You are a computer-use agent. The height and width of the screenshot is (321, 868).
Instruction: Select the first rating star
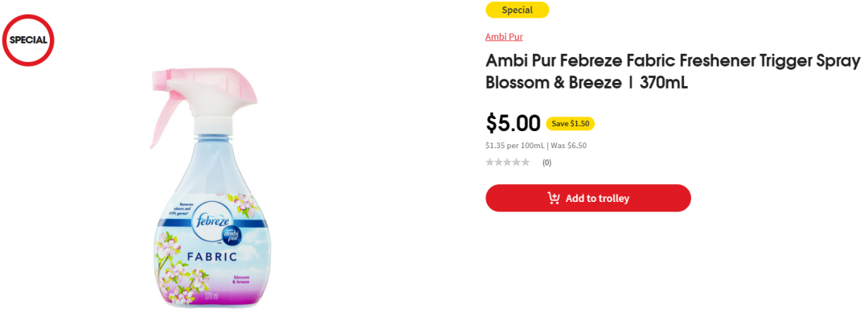490,163
